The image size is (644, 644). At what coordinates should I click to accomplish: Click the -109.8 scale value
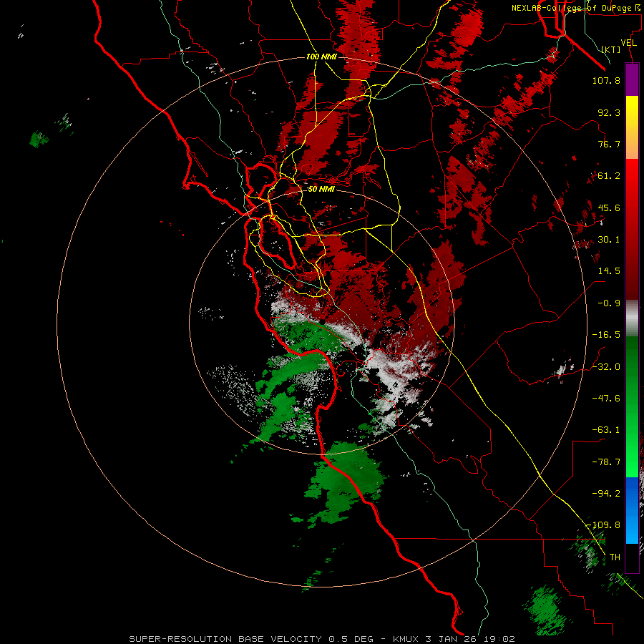coord(603,525)
